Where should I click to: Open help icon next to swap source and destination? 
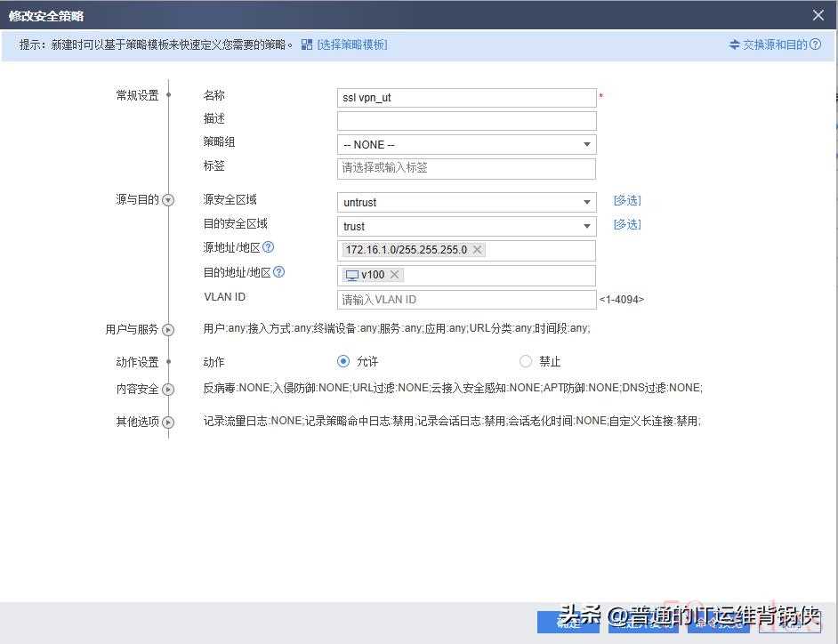tap(815, 44)
